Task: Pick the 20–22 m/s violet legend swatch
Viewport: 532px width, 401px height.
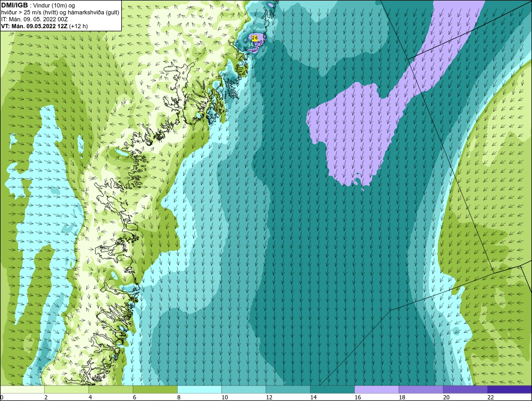Action: click(x=465, y=389)
